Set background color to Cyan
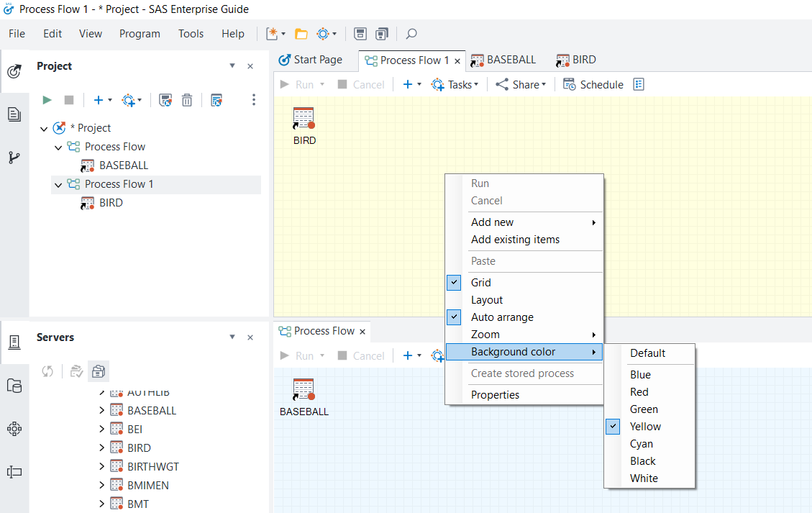Screen dimensions: 812x513 tap(642, 444)
